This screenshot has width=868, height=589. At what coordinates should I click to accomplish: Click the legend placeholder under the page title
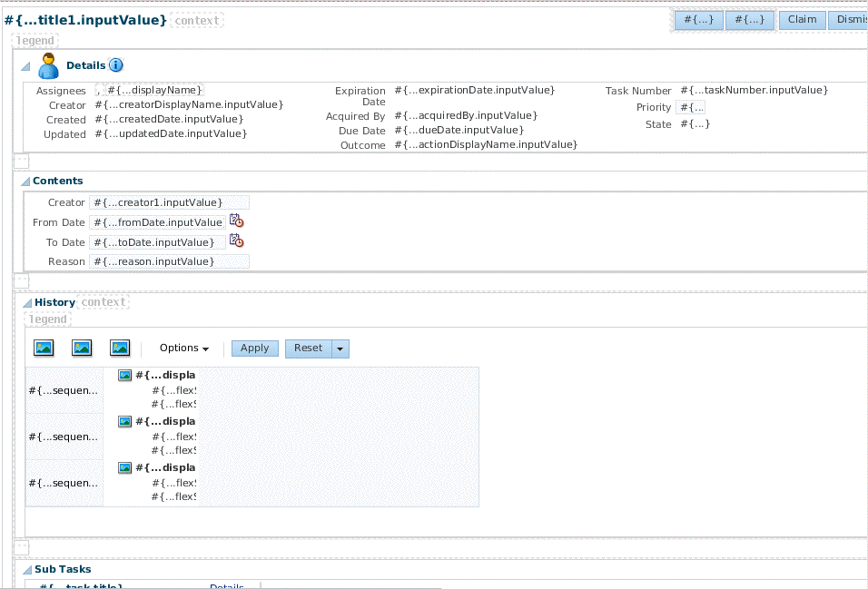pyautogui.click(x=35, y=41)
